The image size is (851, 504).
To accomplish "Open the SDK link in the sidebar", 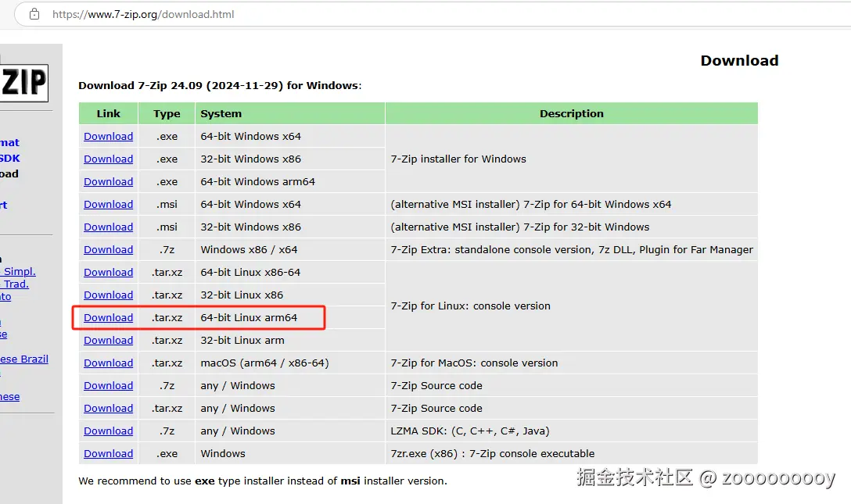I will coord(9,159).
